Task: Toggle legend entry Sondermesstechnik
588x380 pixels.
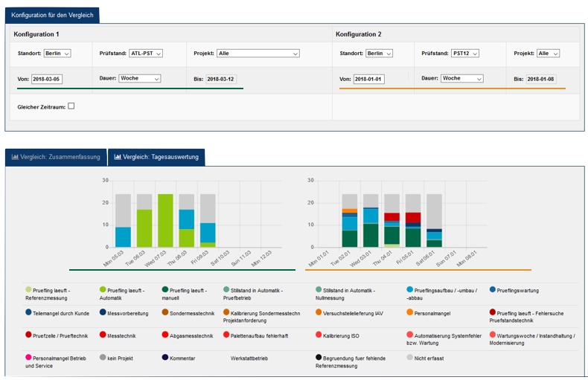Action: (188, 313)
